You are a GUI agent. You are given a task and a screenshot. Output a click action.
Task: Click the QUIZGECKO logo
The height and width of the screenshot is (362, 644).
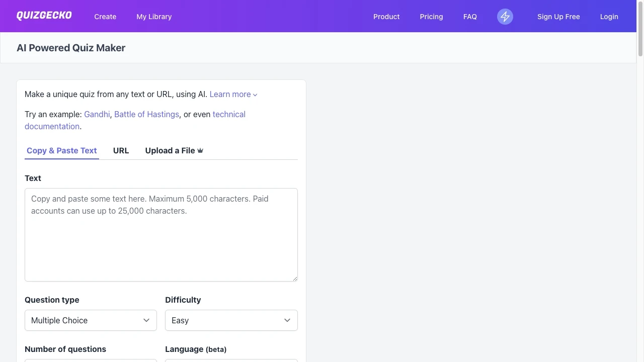(x=44, y=16)
